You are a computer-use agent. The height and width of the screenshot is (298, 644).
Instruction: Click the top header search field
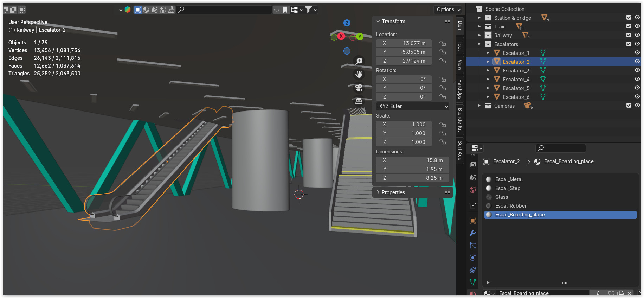(225, 9)
